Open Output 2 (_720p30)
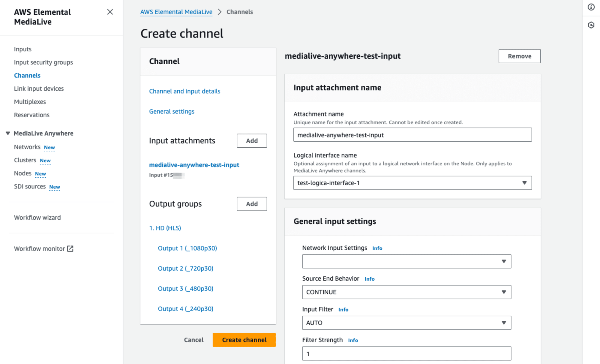This screenshot has height=364, width=600. (186, 268)
